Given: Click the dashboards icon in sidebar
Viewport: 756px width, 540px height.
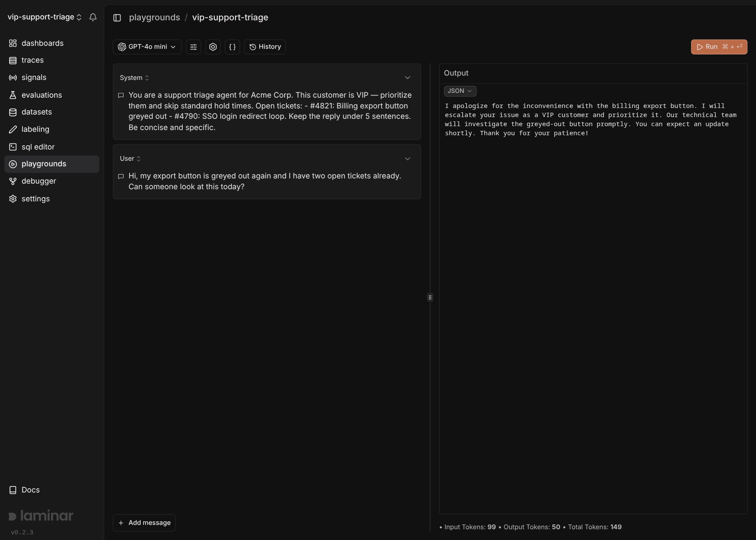Looking at the screenshot, I should (x=13, y=43).
